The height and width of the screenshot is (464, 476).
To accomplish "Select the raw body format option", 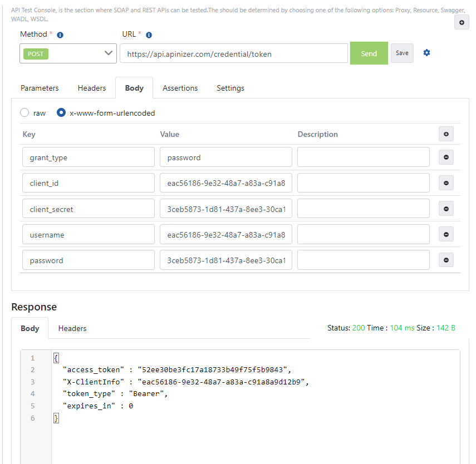I will point(24,112).
